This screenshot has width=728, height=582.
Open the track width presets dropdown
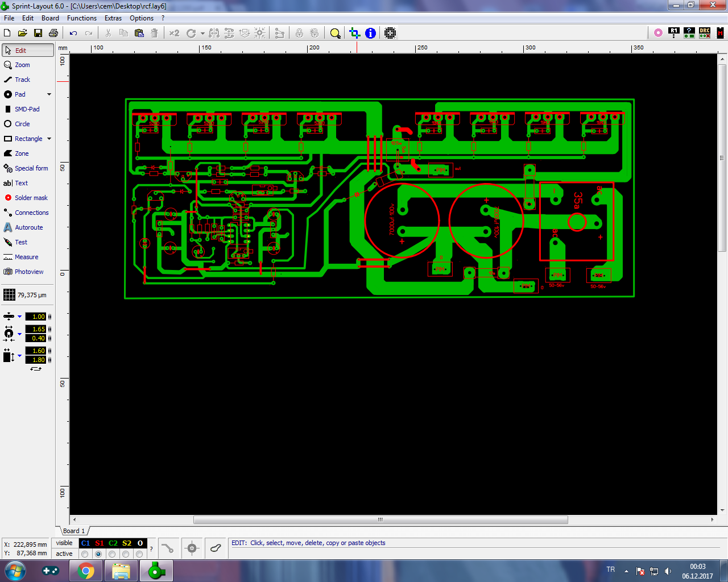19,317
